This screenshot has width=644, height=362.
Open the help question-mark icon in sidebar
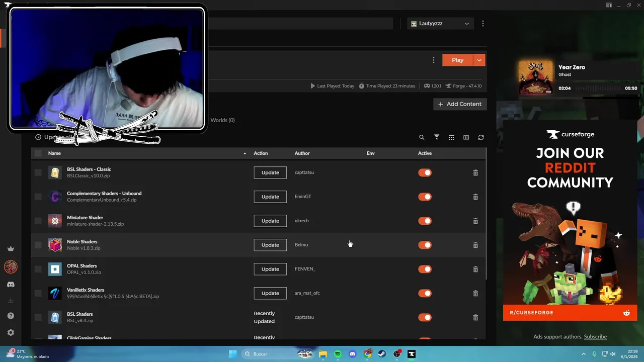tap(11, 316)
